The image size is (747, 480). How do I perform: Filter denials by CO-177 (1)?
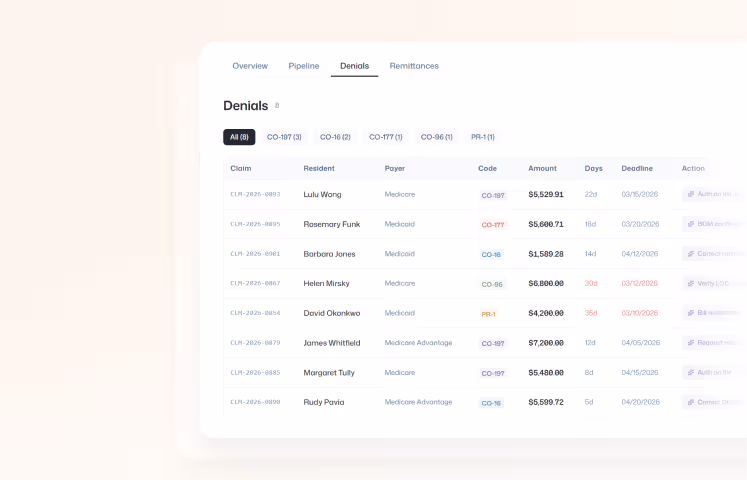(x=386, y=137)
